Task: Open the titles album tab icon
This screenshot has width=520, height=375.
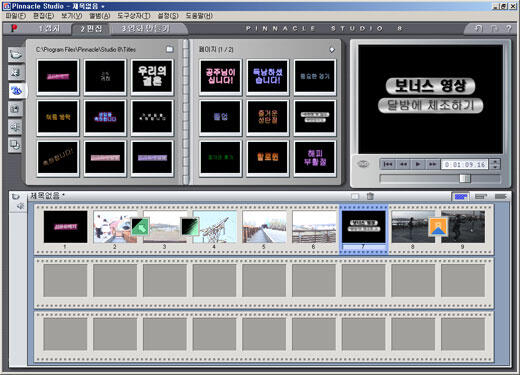Action: click(16, 91)
